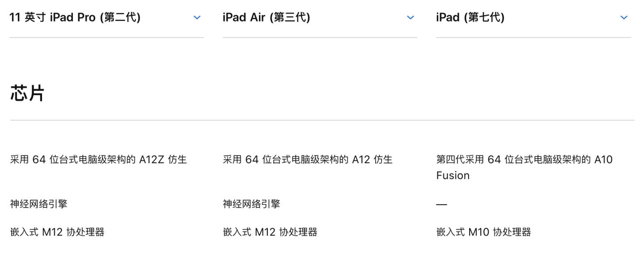Click 嵌入式 M12 协处理器 under iPad Air
The image size is (644, 264).
(x=270, y=232)
